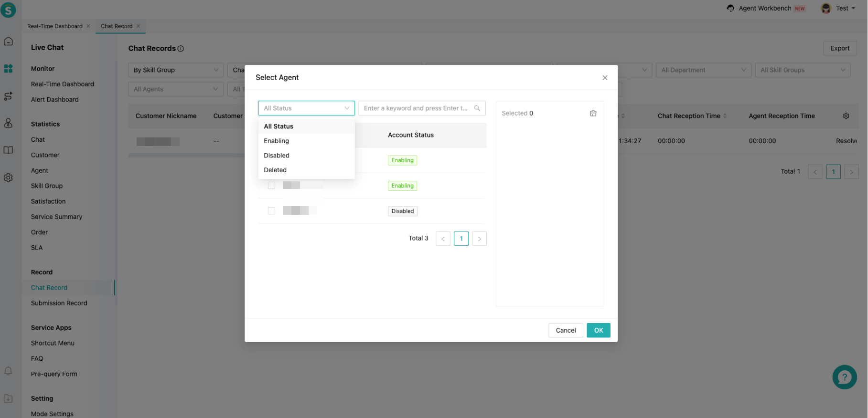868x418 pixels.
Task: Expand the All Department dropdown
Action: [703, 70]
